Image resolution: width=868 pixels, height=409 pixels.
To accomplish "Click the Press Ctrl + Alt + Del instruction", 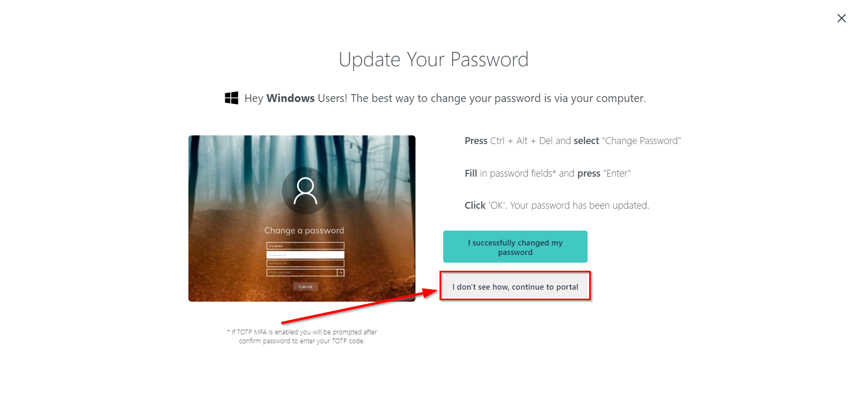I will pos(572,141).
